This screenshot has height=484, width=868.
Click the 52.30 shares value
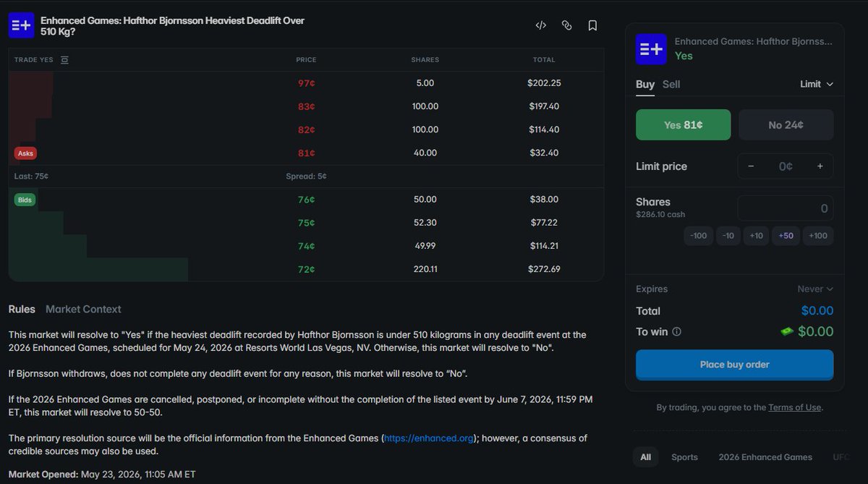(425, 222)
